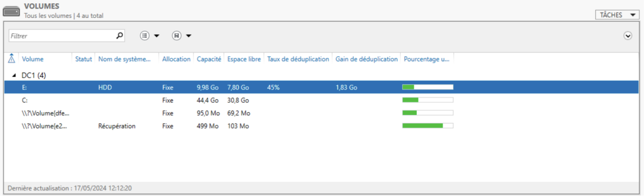This screenshot has width=644, height=196.
Task: Sort by Gain de déduplication column header
Action: click(367, 59)
